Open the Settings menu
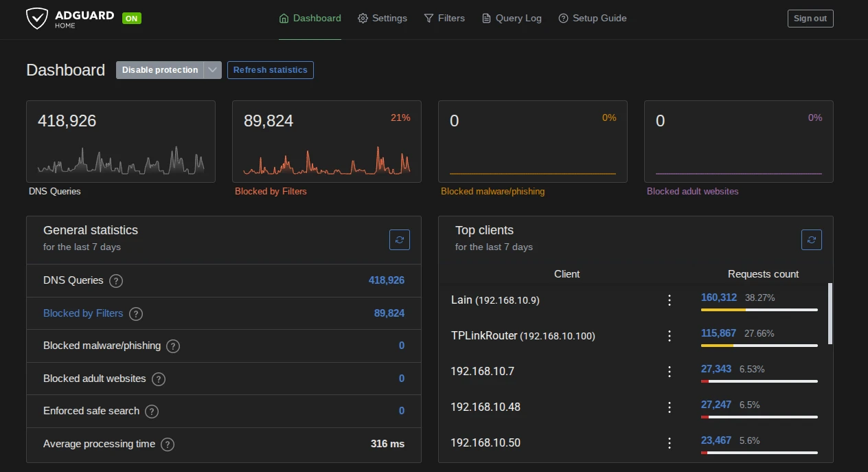 (x=382, y=19)
